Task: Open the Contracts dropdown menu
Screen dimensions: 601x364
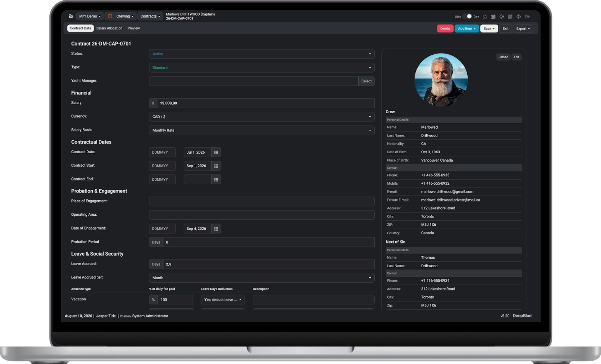Action: click(150, 16)
